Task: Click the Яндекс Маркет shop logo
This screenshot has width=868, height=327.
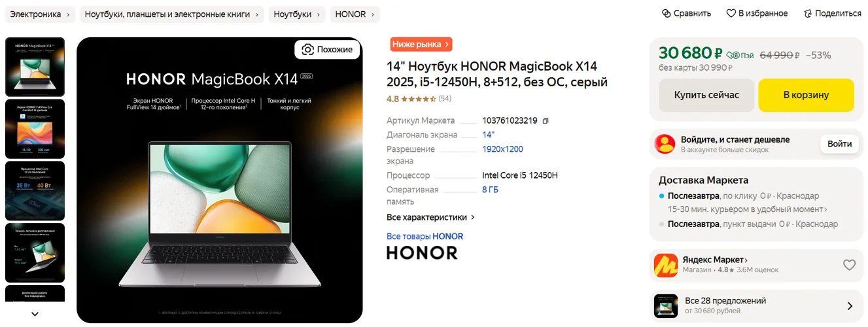Action: coord(666,265)
